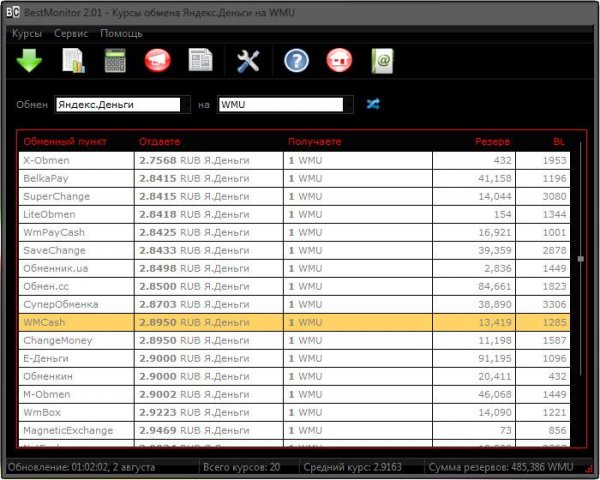Viewport: 600px width, 480px height.
Task: Click the 2.8703 RUB rate cell
Action: [x=209, y=304]
